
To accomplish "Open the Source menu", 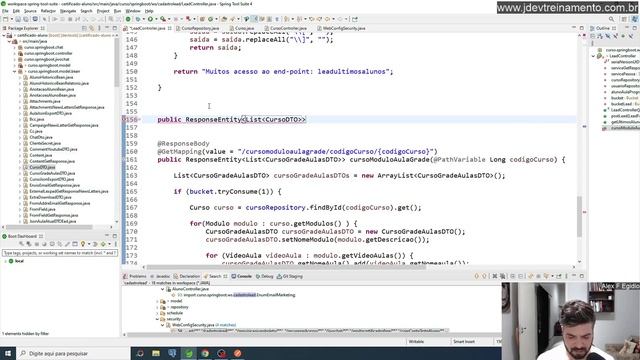I will [x=30, y=11].
